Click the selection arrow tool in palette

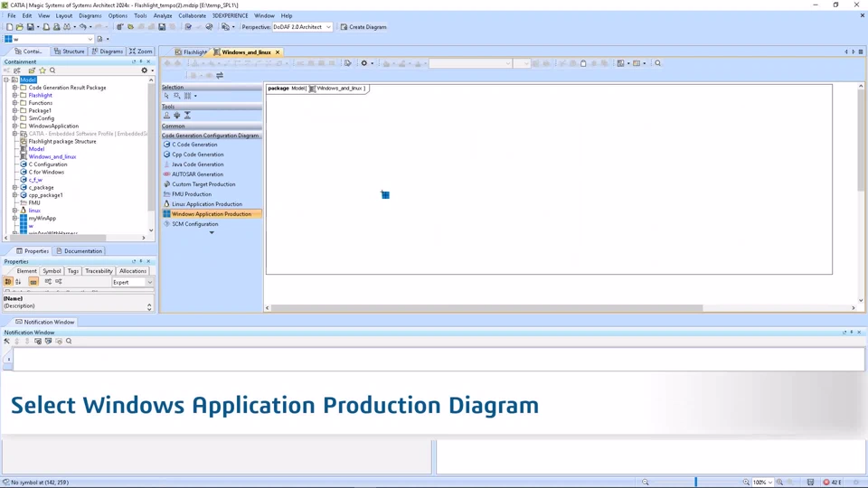click(x=166, y=96)
